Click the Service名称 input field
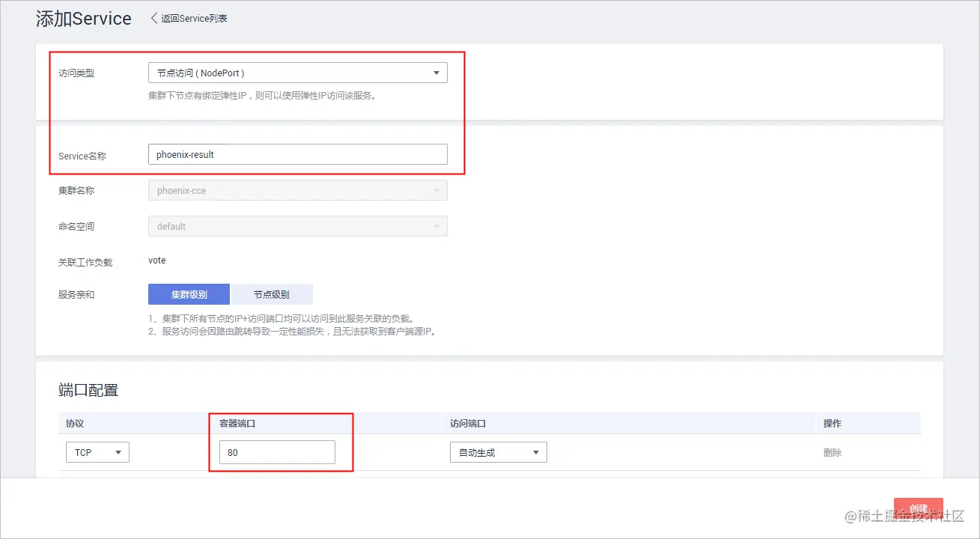 point(298,154)
